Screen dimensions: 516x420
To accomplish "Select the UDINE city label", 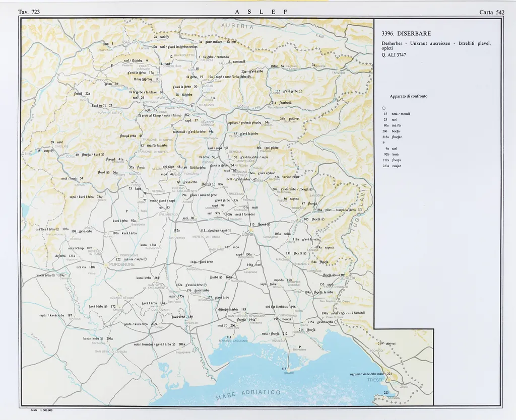I will pos(248,235).
